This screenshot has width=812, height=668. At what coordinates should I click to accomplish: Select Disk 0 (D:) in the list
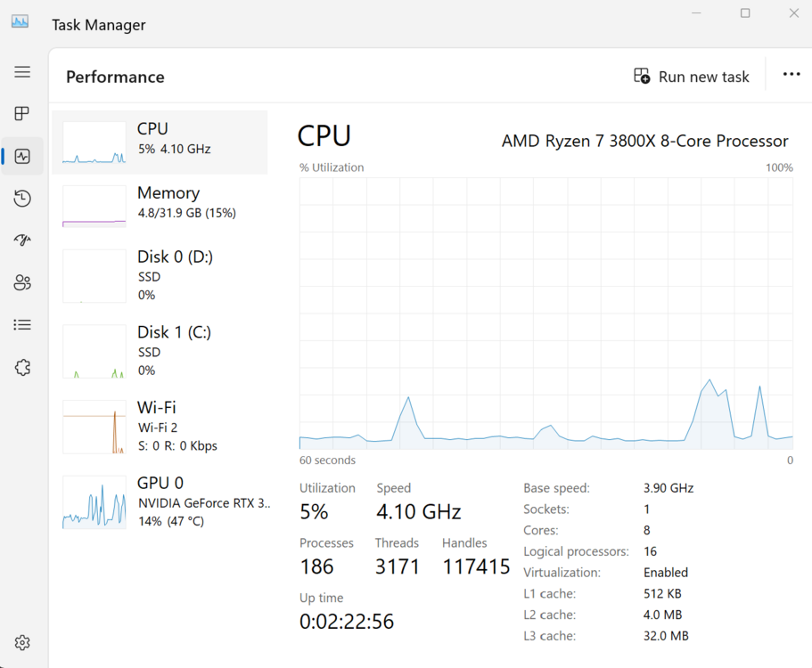(160, 275)
